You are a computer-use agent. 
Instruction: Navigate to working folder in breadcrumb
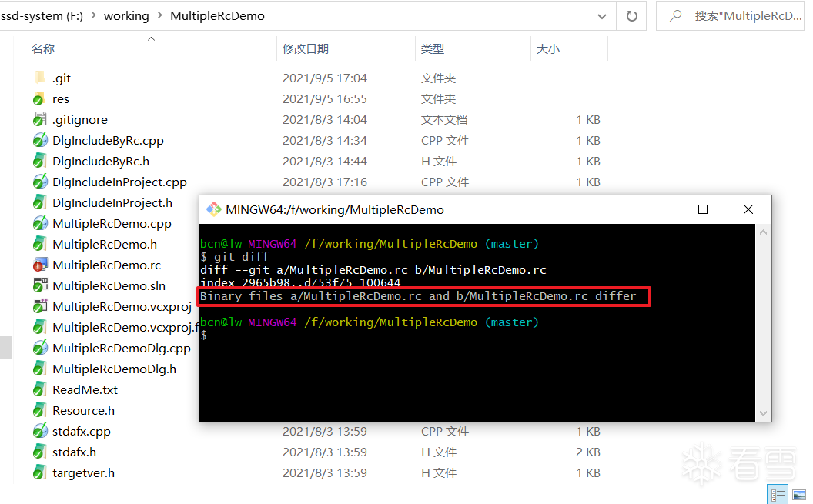point(126,16)
